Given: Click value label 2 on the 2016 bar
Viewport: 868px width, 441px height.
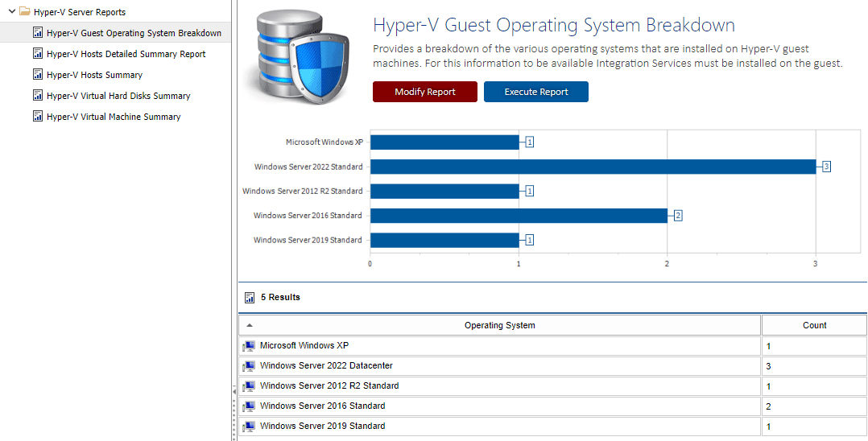Looking at the screenshot, I should 678,215.
